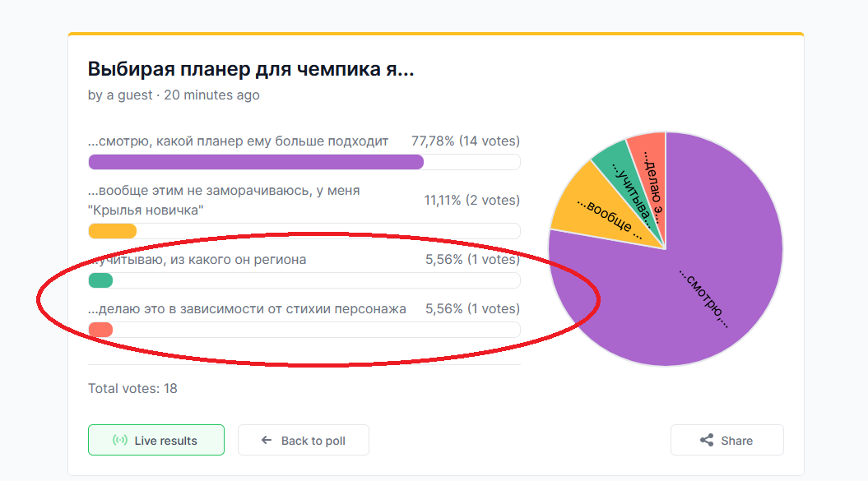Click the back arrow icon
This screenshot has height=481, width=868.
coord(267,440)
